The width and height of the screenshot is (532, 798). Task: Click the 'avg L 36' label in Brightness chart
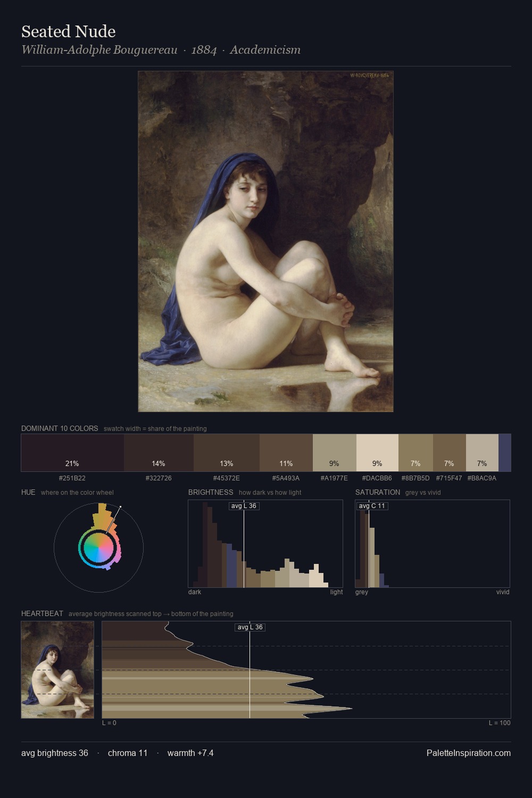coord(244,506)
